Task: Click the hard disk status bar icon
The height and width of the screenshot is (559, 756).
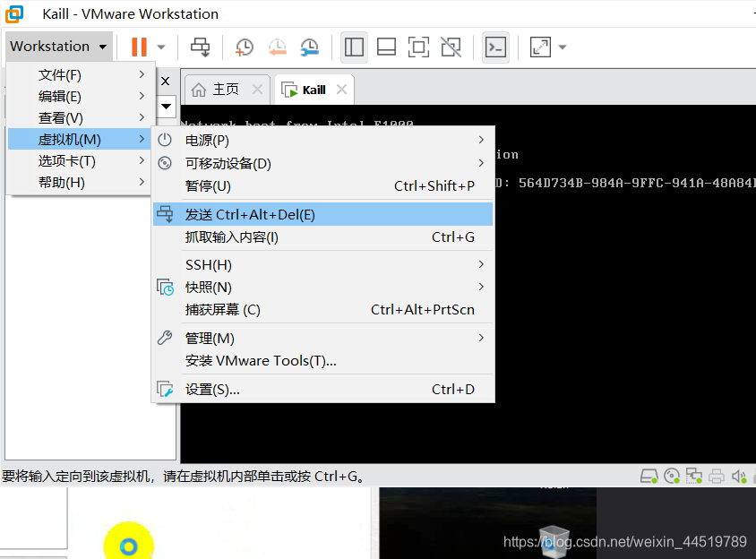Action: pos(649,477)
